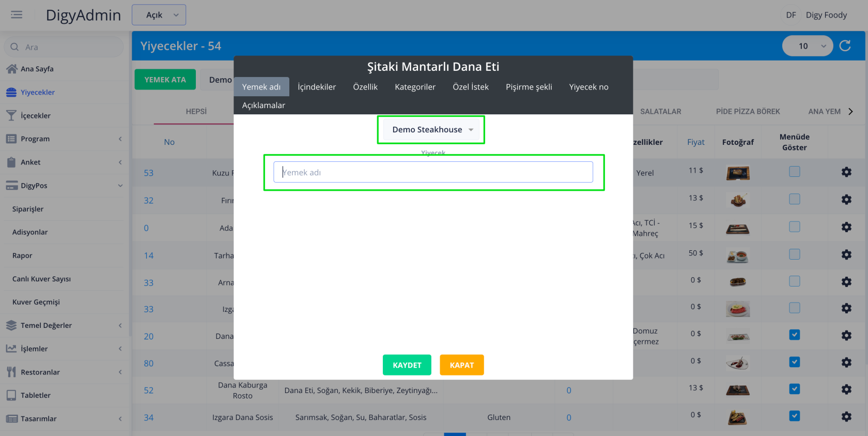Click the refresh icon in Yiyecekler header
868x436 pixels.
pos(845,46)
